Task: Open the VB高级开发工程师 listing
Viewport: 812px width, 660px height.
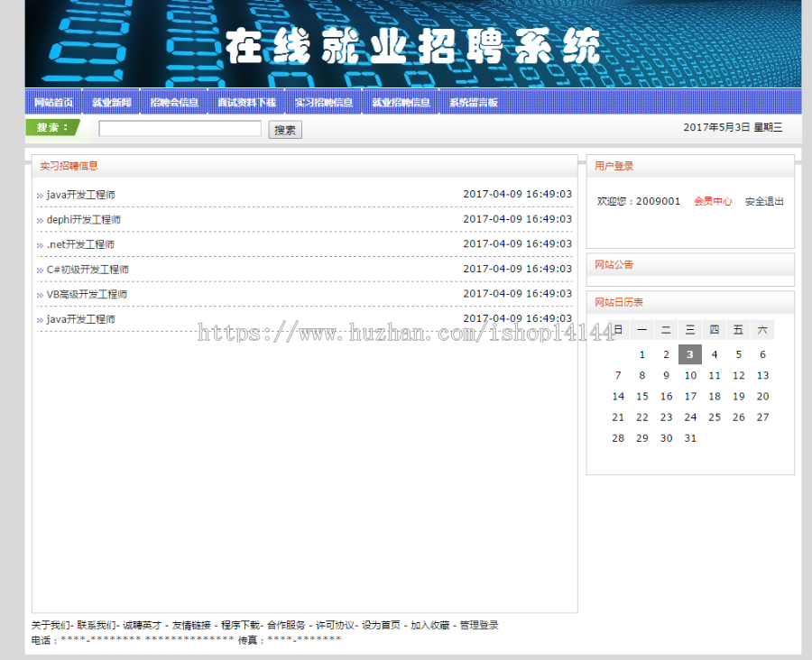Action: click(87, 294)
